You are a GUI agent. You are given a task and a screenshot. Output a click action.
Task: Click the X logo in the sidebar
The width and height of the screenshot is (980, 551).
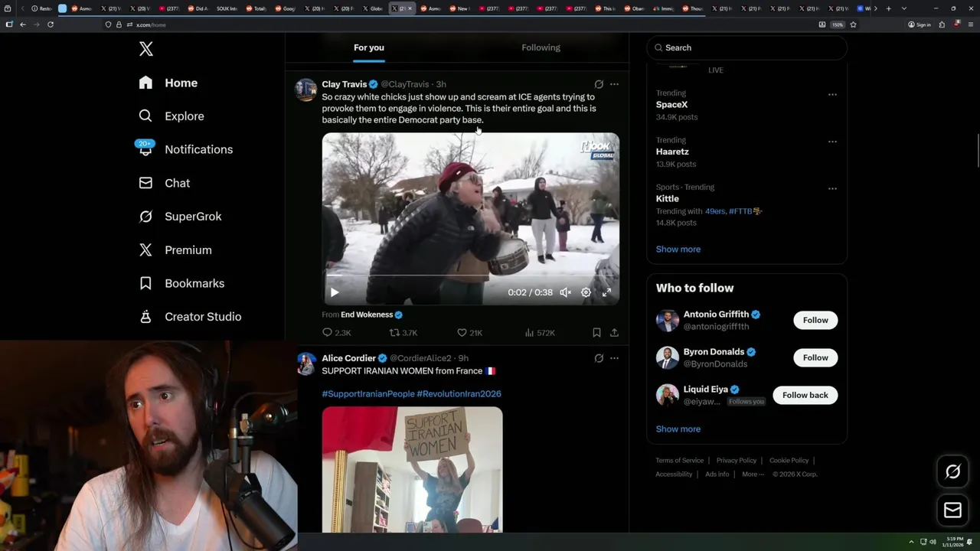point(146,49)
